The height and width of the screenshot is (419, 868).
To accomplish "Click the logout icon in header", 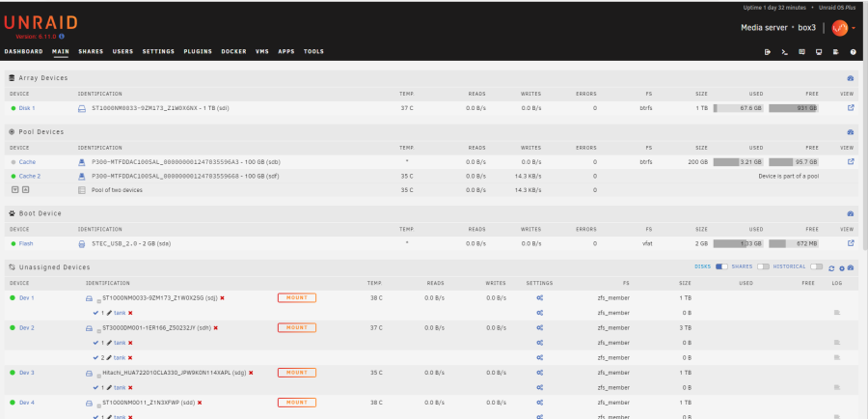I will tap(767, 51).
